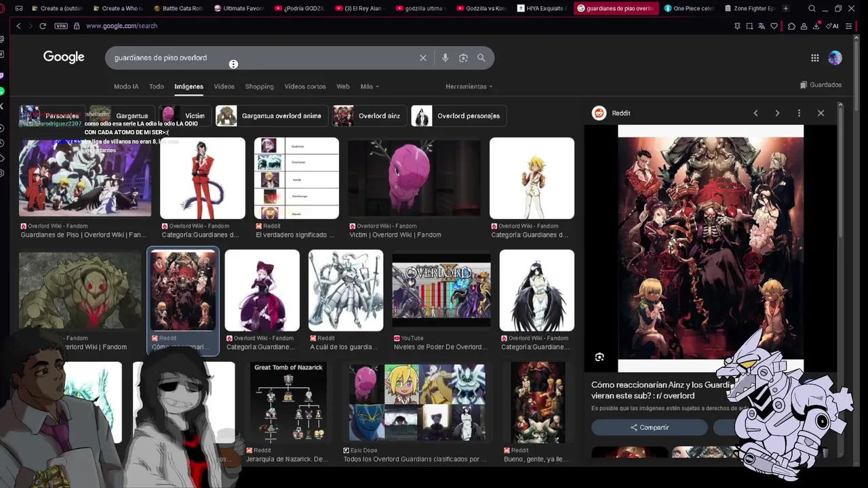
Task: Open the Shalltear purple dress thumbnail
Action: (262, 290)
